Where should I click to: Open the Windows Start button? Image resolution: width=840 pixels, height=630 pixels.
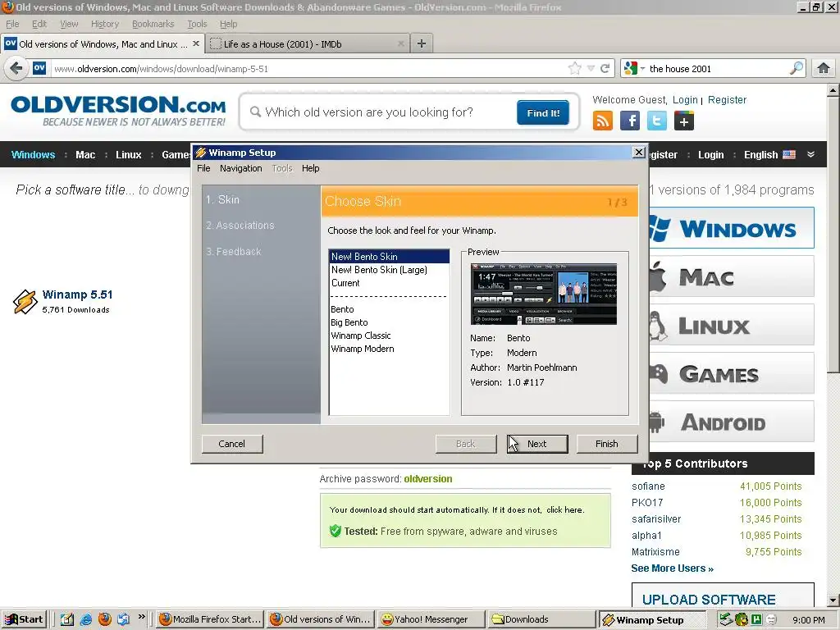(x=24, y=619)
